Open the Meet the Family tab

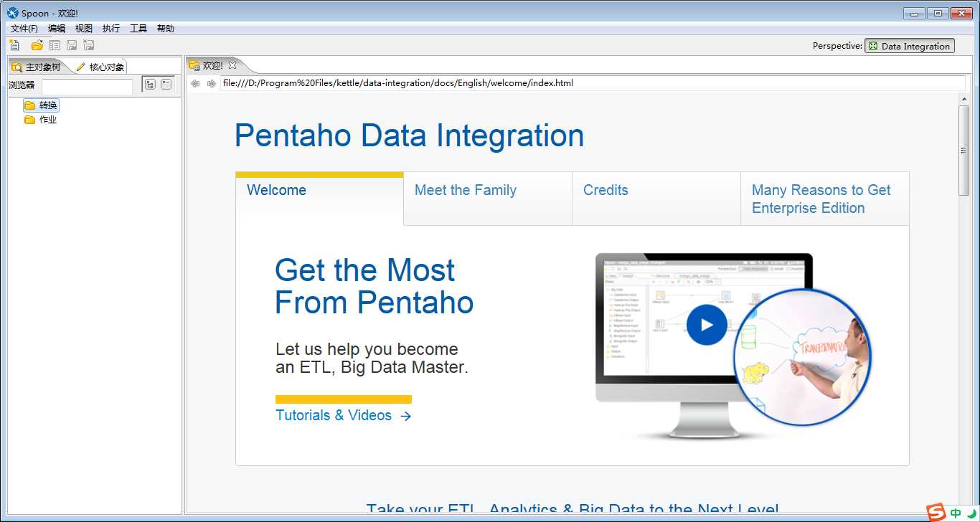488,198
